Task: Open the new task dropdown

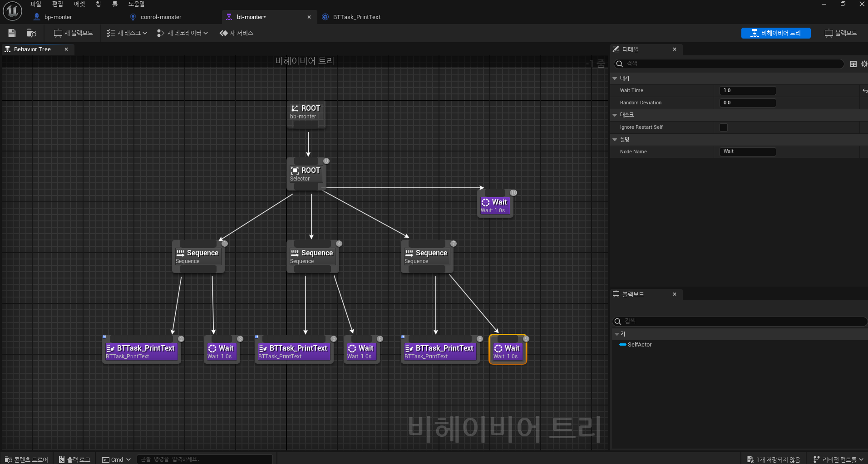Action: 127,33
